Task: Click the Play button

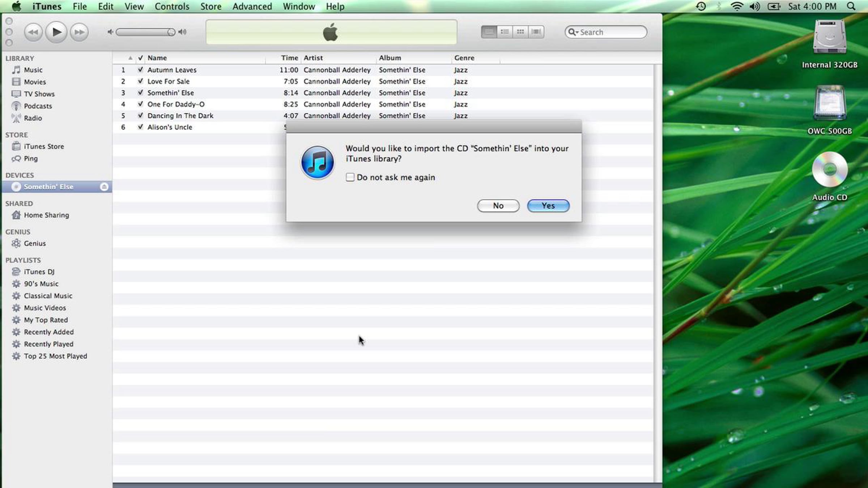Action: tap(56, 32)
